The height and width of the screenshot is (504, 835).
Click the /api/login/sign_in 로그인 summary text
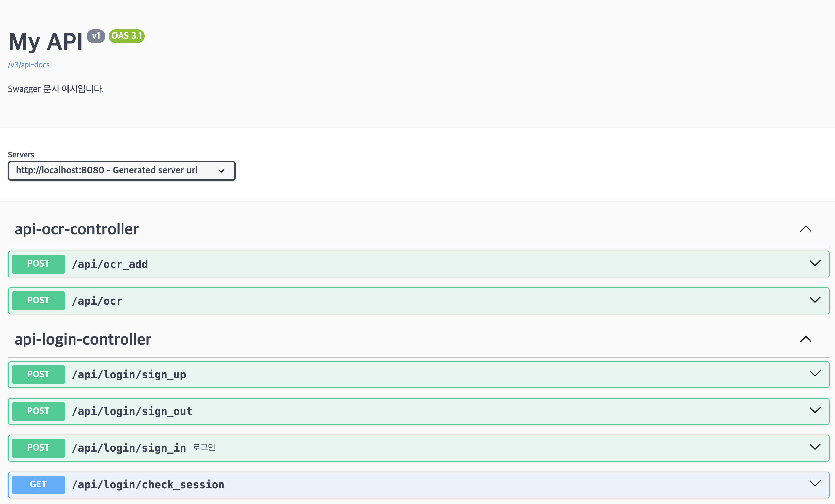pos(204,448)
